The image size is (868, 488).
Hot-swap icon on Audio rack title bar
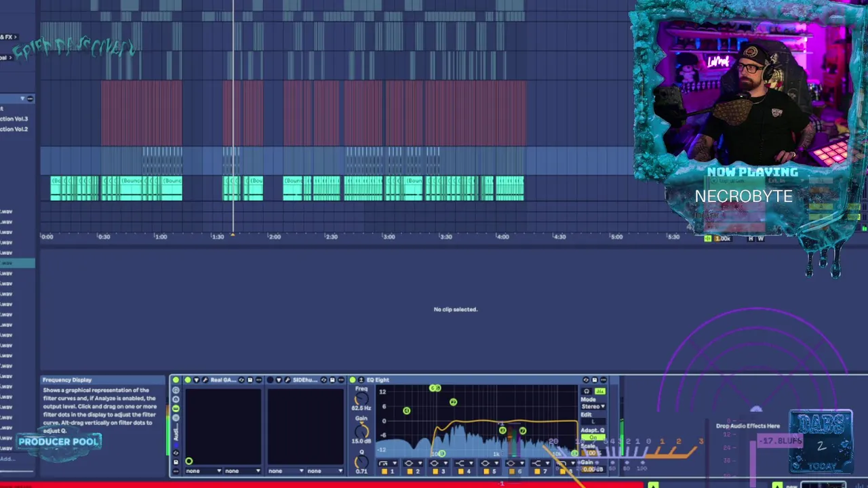tap(176, 453)
